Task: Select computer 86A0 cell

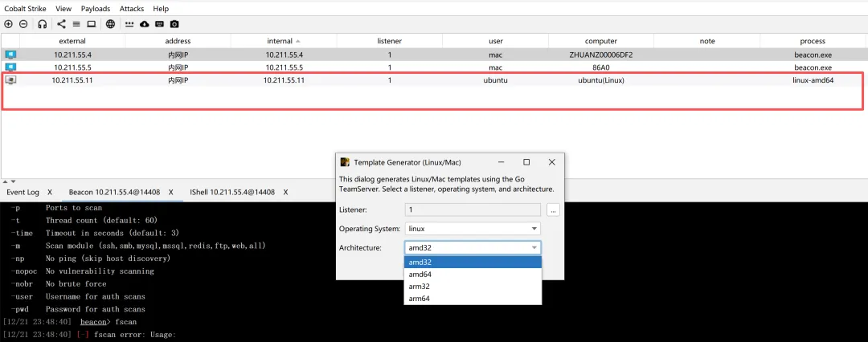Action: 600,67
